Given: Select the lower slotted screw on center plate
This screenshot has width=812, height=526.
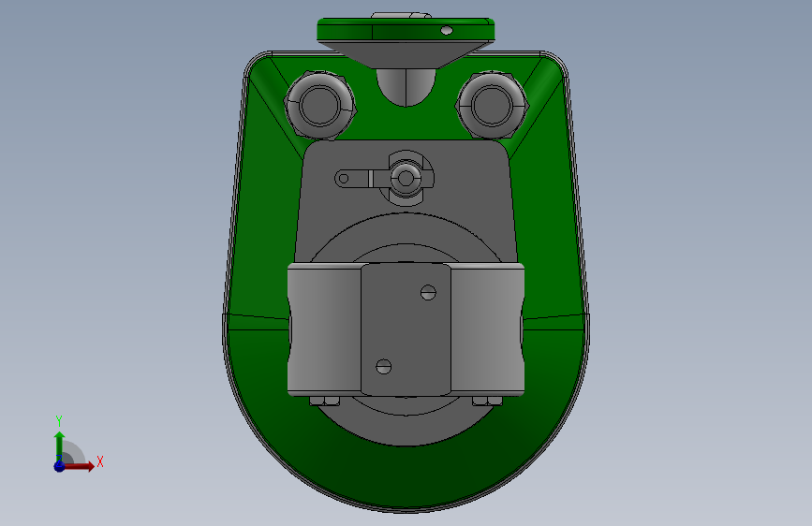Looking at the screenshot, I should (383, 367).
